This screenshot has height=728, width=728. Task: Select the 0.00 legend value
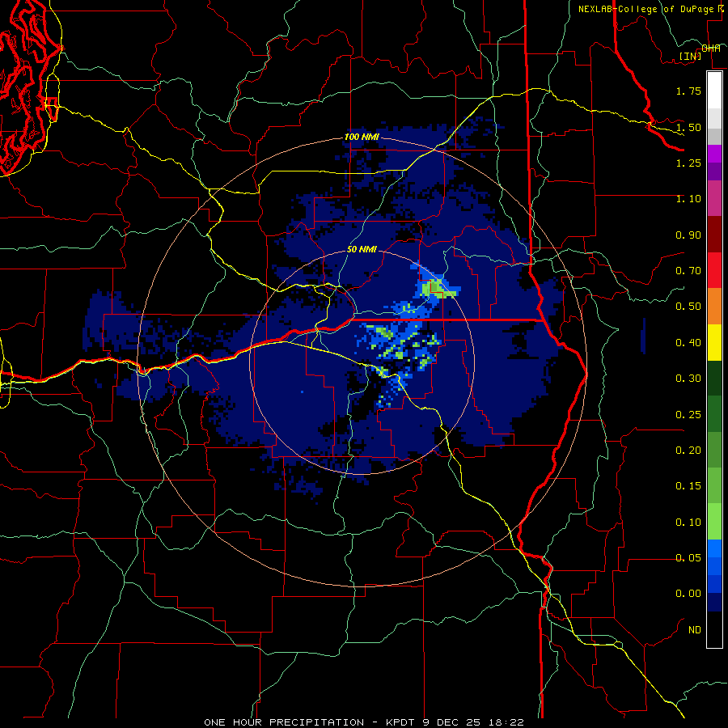(688, 594)
